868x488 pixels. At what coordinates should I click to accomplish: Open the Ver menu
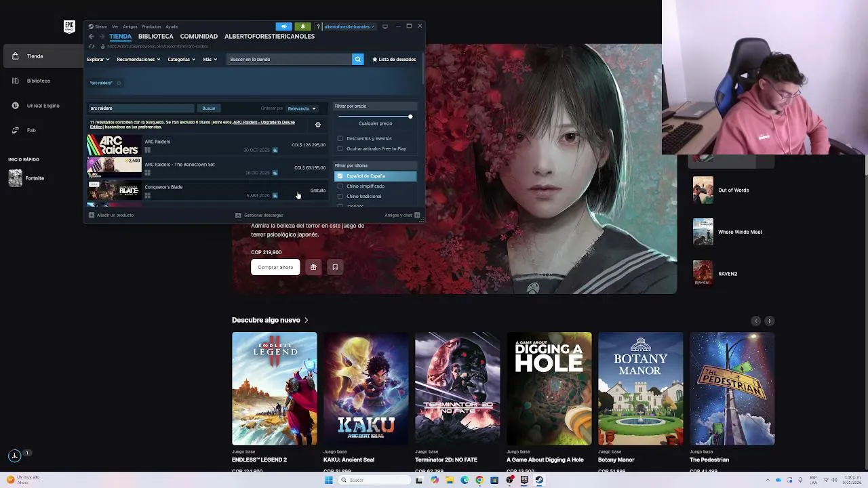click(115, 26)
